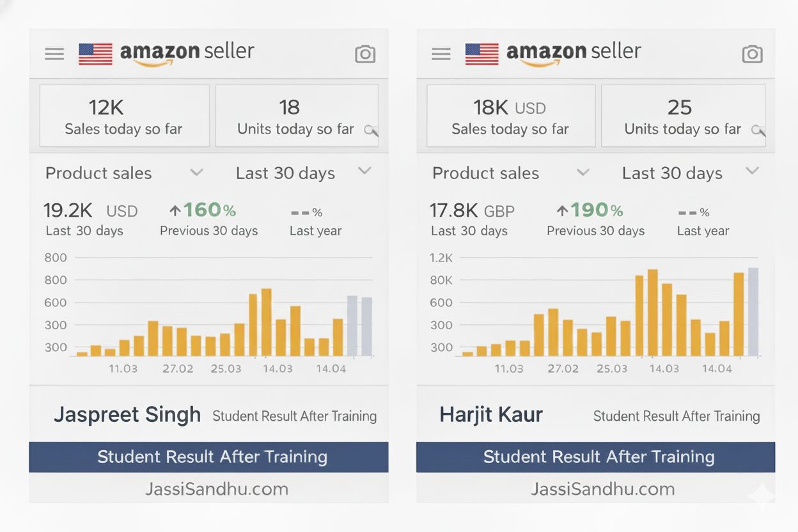Open the 12K Sales today so far card
The image size is (798, 532).
point(124,116)
